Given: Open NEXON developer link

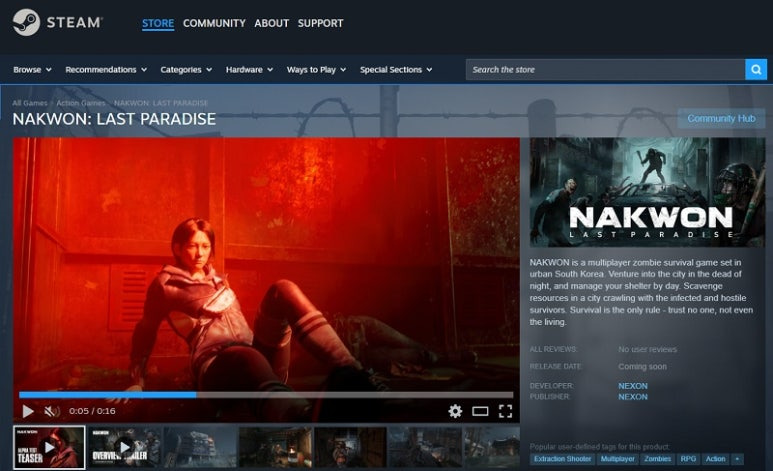Looking at the screenshot, I should point(633,386).
